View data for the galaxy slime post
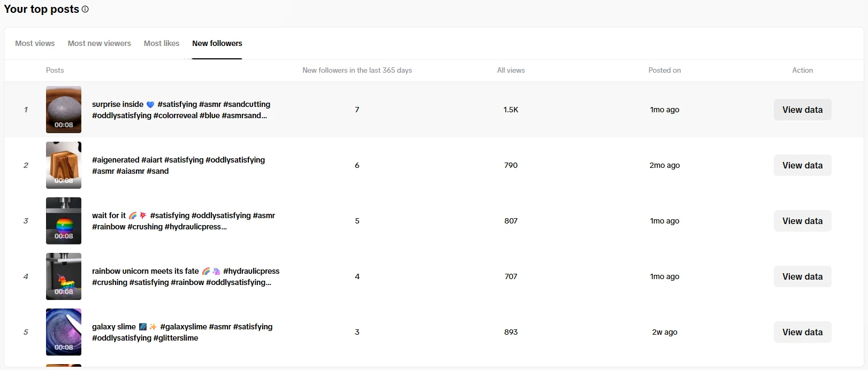The width and height of the screenshot is (868, 370). pyautogui.click(x=802, y=332)
